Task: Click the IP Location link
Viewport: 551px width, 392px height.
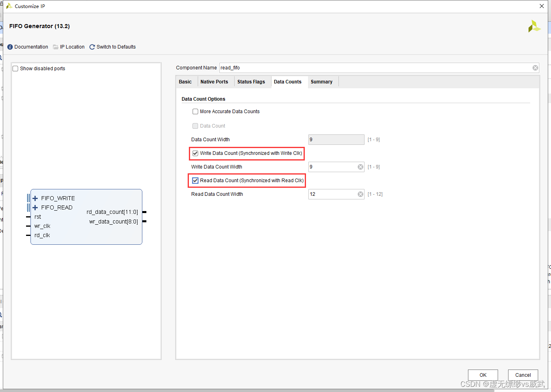Action: coord(72,47)
